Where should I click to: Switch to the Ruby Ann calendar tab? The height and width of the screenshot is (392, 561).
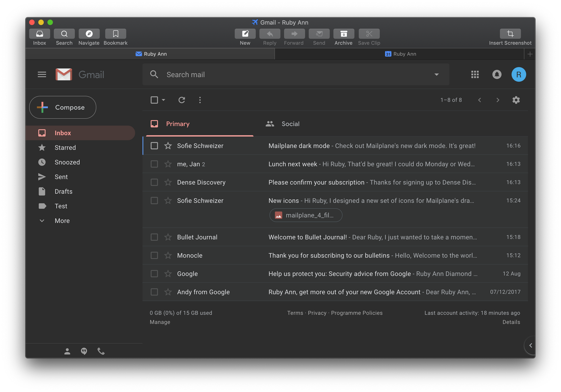(400, 54)
